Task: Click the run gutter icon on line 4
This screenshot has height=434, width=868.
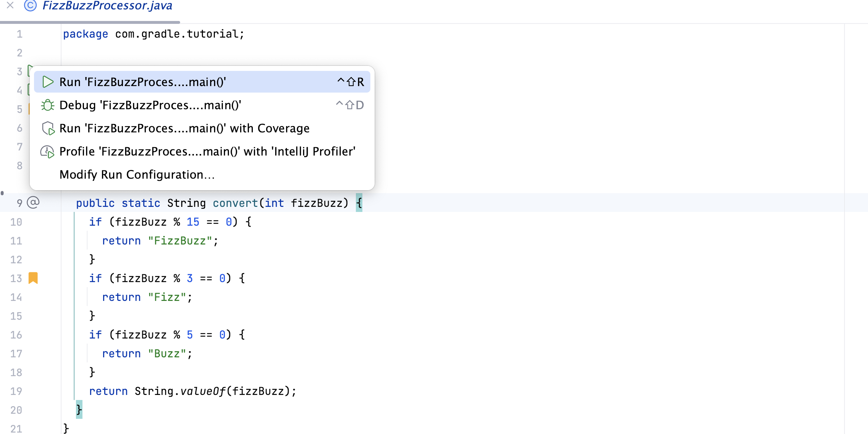Action: click(29, 90)
